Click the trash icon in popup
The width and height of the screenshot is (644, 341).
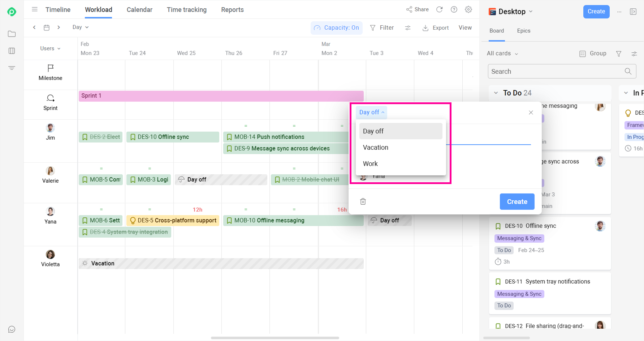pos(363,201)
